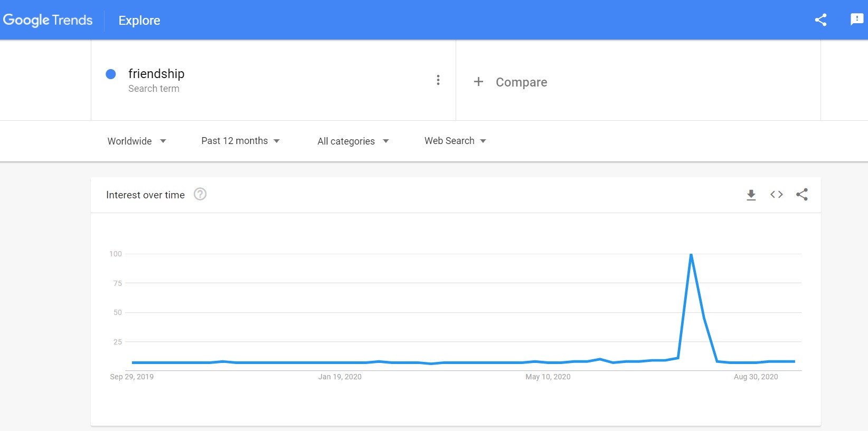The image size is (868, 431).
Task: Download the interest over time CSV
Action: tap(751, 195)
